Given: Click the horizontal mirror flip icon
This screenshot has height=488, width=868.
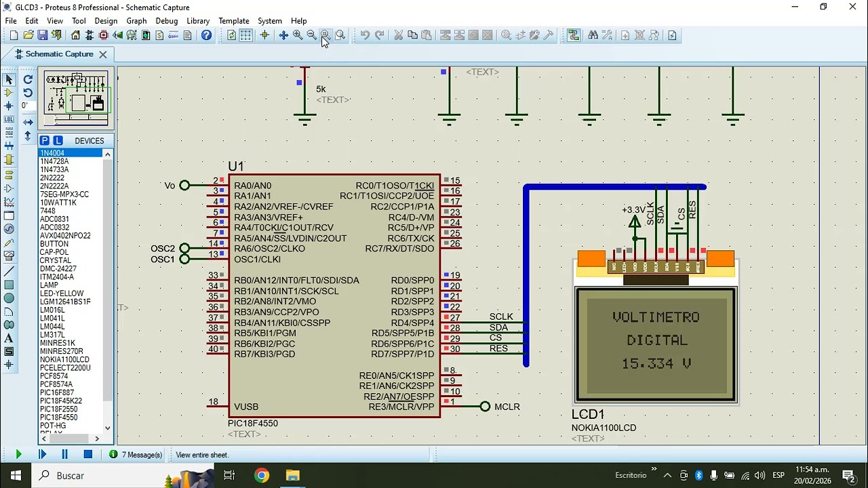Looking at the screenshot, I should click(x=28, y=123).
